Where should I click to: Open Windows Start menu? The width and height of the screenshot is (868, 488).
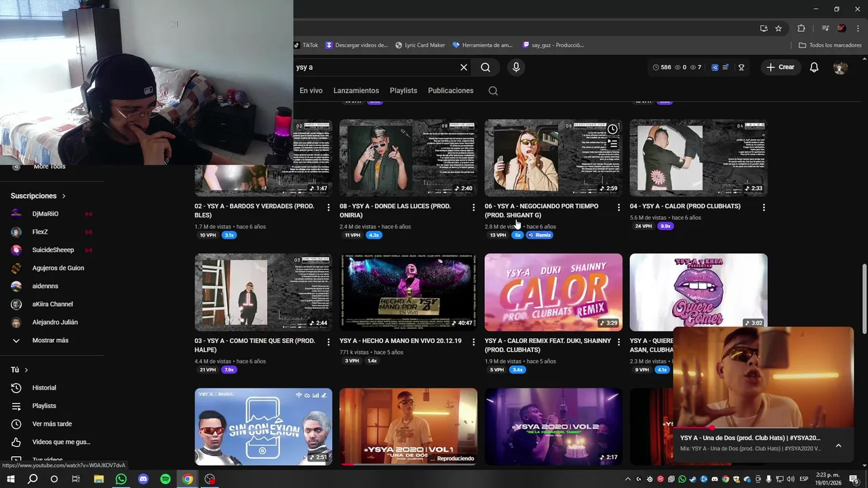(11, 479)
